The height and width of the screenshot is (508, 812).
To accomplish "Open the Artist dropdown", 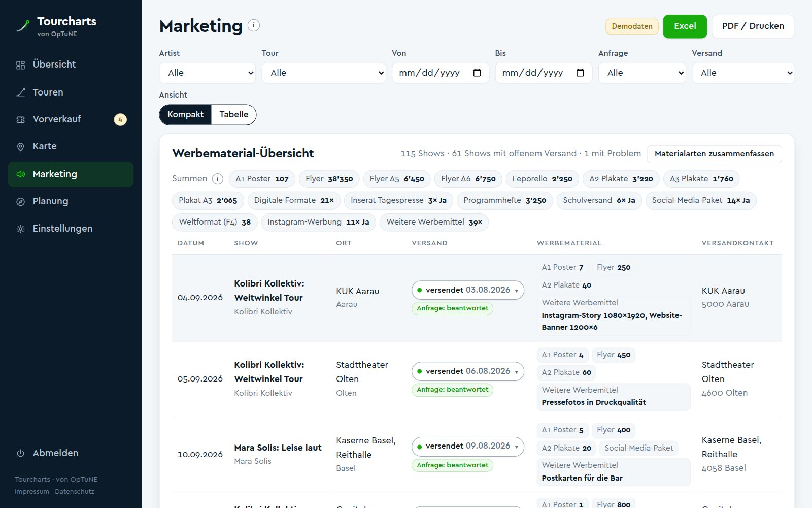I will click(x=208, y=73).
